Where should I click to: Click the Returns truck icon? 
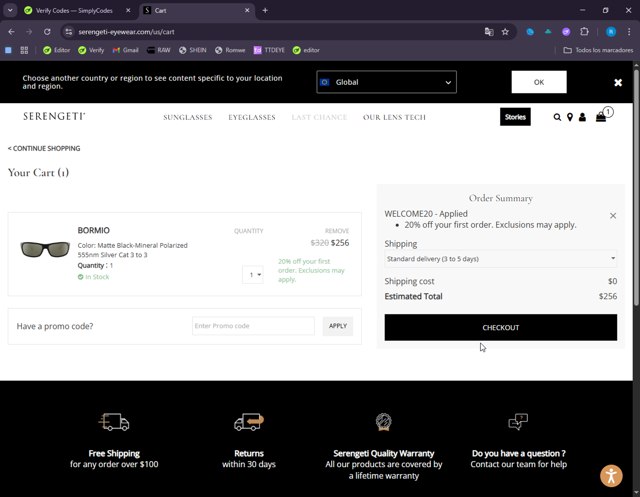point(249,422)
